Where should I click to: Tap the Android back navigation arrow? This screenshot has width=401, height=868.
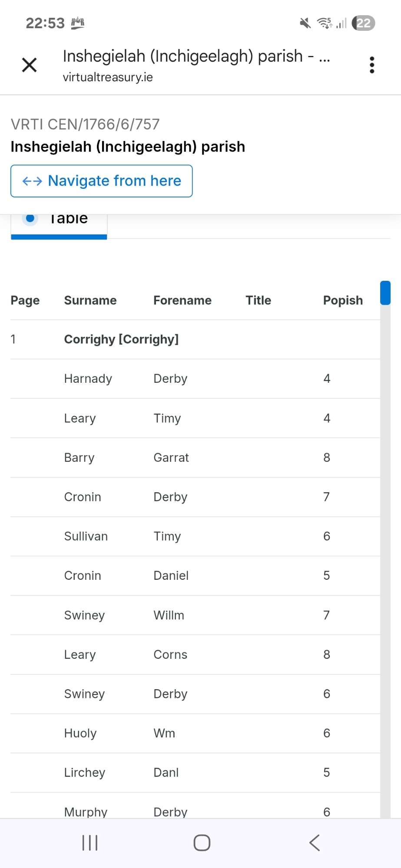[x=315, y=843]
